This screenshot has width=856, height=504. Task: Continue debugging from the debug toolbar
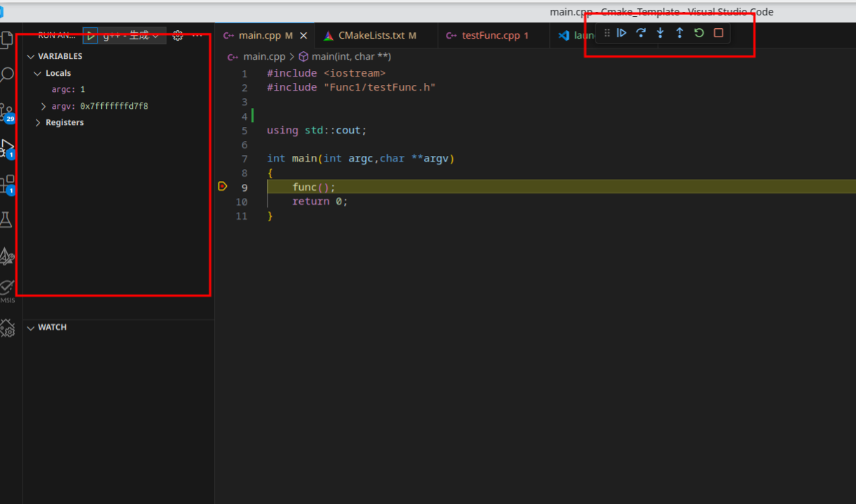[621, 33]
